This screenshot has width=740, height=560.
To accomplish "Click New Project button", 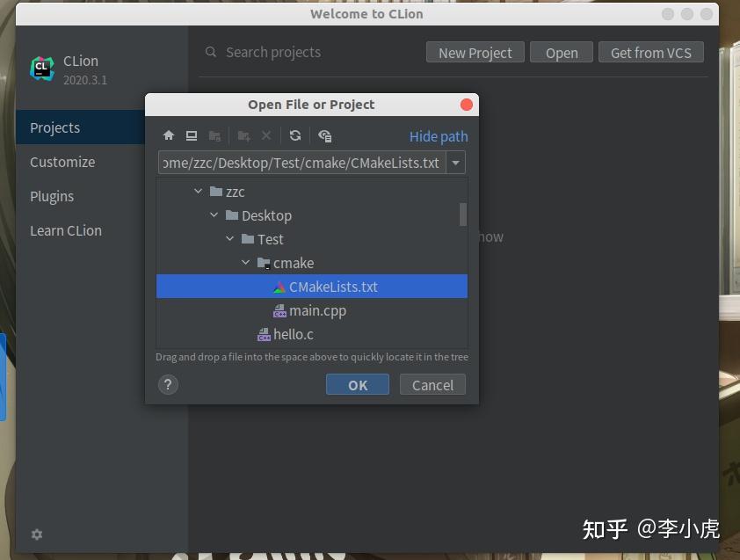I will (x=475, y=53).
